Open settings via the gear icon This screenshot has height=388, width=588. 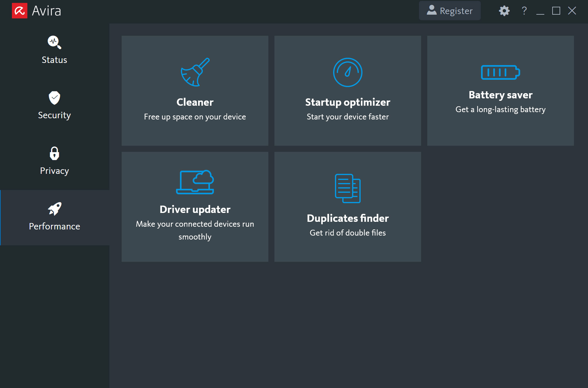(x=504, y=11)
